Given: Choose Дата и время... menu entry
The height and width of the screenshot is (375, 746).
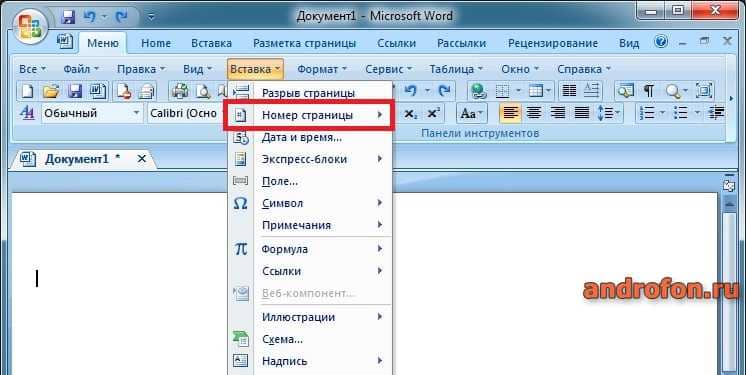Looking at the screenshot, I should [x=311, y=138].
